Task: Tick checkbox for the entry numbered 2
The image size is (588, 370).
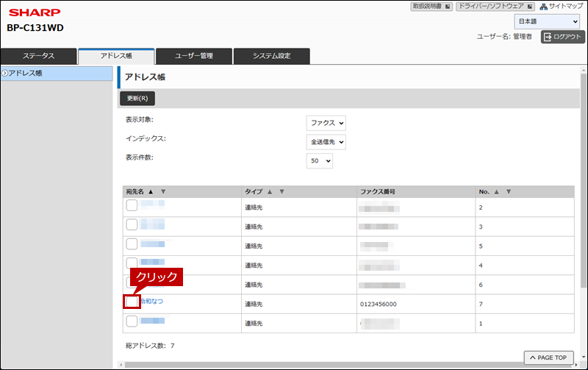Action: pos(132,205)
